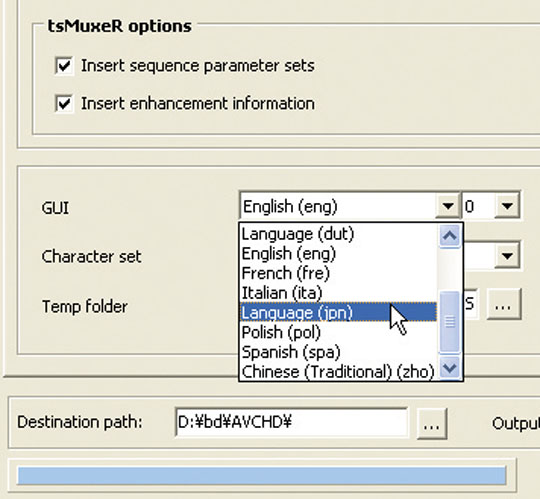540x499 pixels.
Task: Click the language list scrollbar thumb
Action: pos(450,322)
